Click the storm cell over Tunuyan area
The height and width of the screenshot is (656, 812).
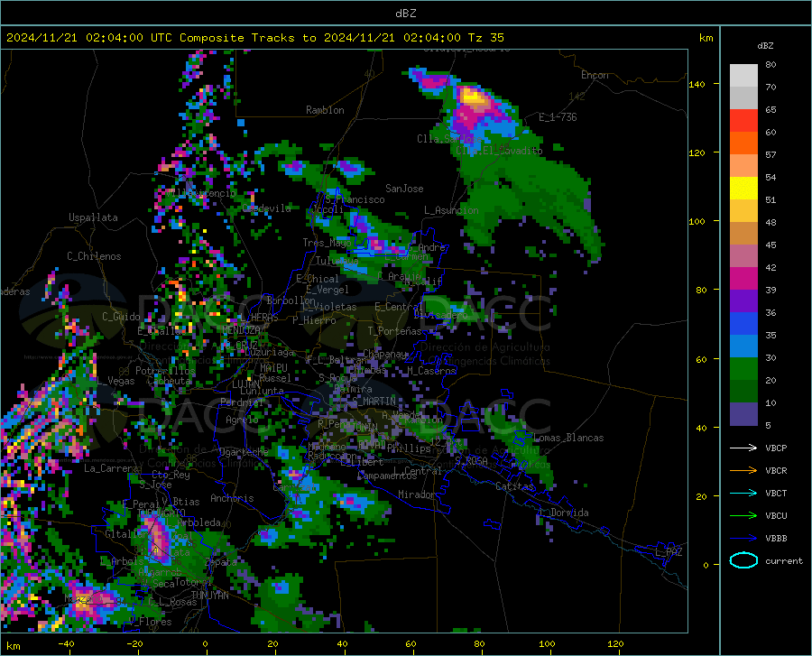(159, 539)
